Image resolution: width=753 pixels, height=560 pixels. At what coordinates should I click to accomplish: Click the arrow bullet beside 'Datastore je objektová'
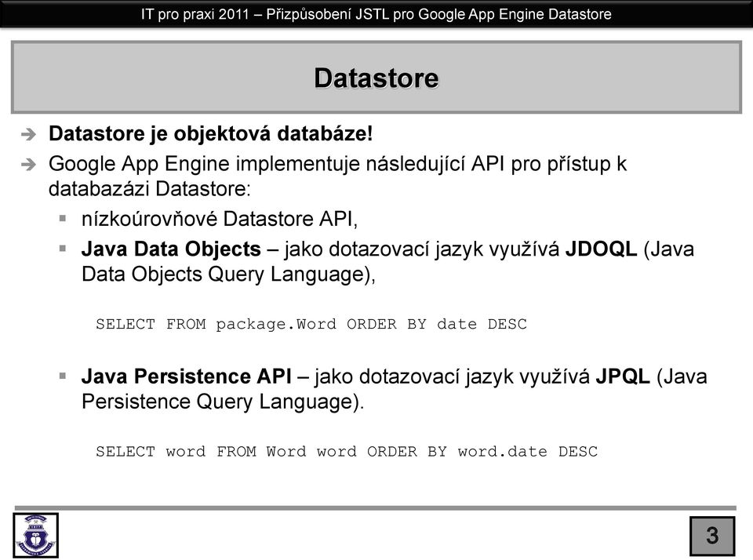point(29,134)
